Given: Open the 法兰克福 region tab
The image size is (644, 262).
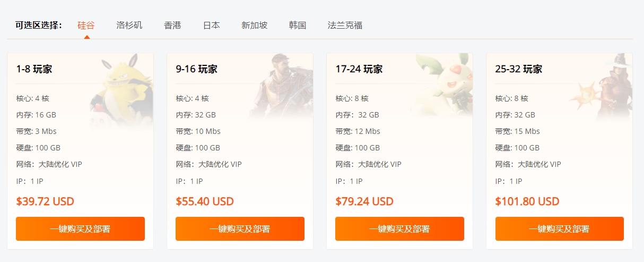Looking at the screenshot, I should (345, 25).
